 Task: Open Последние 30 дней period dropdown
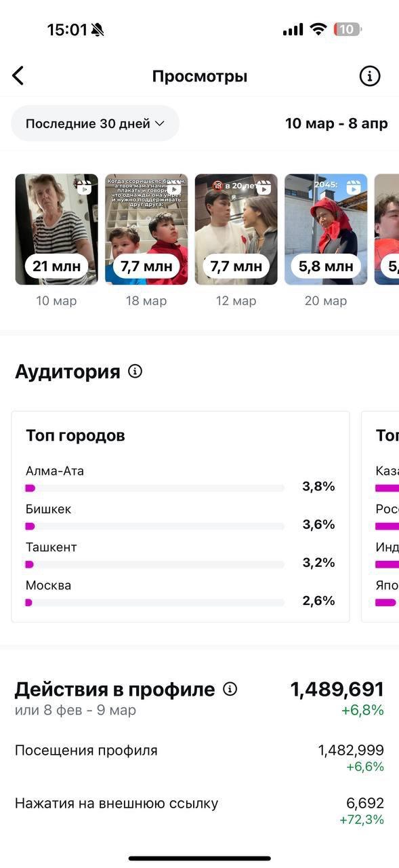tap(96, 123)
